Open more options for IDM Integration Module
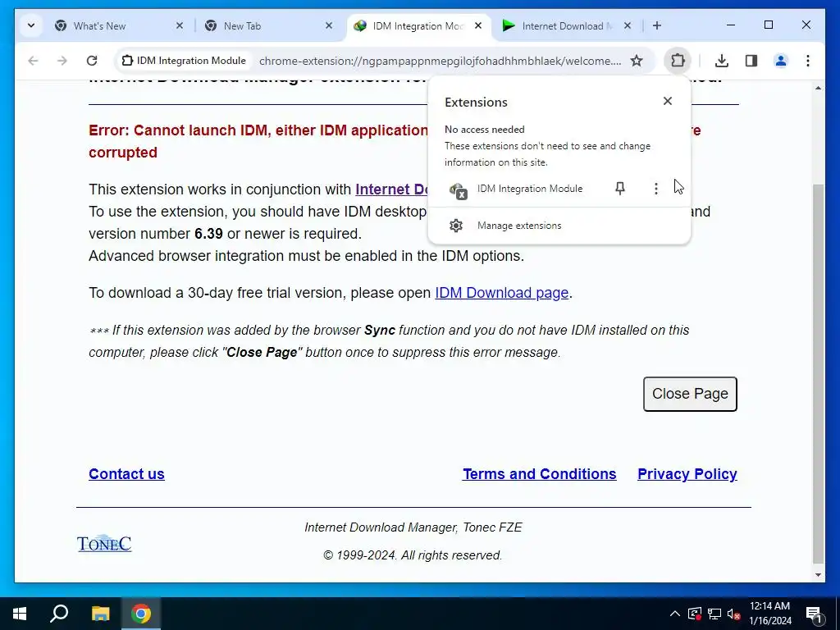840x630 pixels. coord(655,188)
